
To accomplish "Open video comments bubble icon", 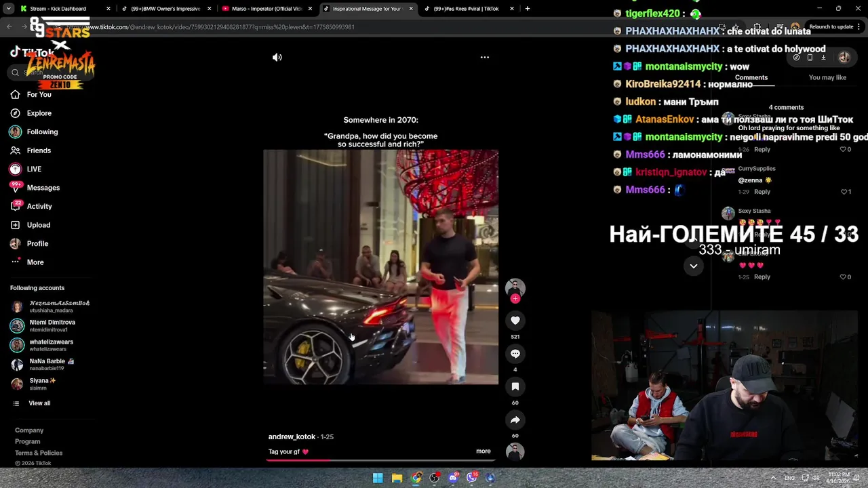I will tap(515, 354).
